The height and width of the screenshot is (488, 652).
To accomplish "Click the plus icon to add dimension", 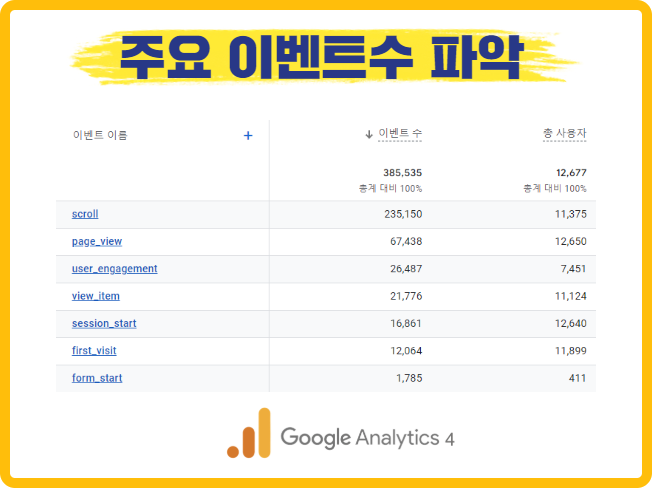I will pyautogui.click(x=248, y=135).
